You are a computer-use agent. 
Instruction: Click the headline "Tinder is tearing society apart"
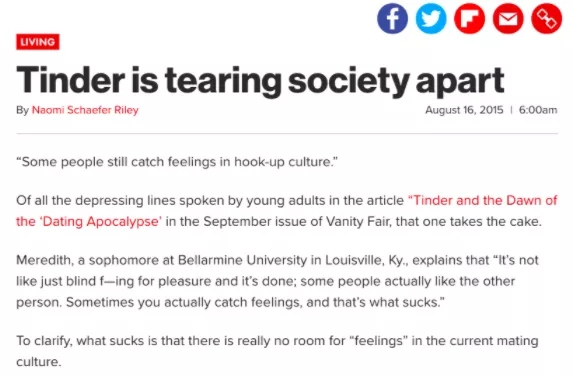pyautogui.click(x=260, y=80)
